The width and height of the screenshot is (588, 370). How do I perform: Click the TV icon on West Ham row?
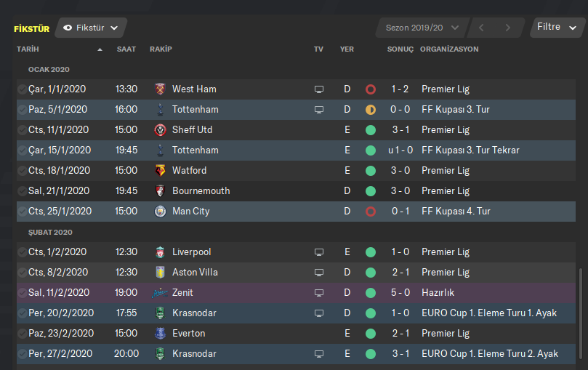pos(318,89)
